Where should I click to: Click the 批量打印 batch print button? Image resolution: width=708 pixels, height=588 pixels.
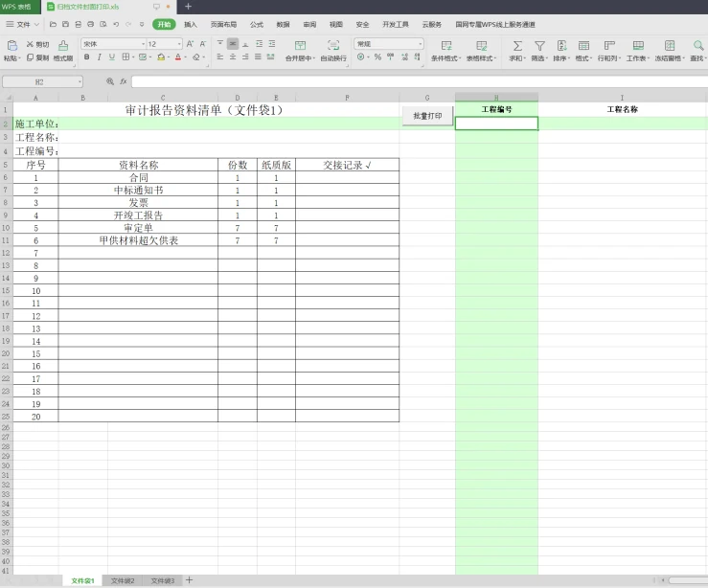427,116
